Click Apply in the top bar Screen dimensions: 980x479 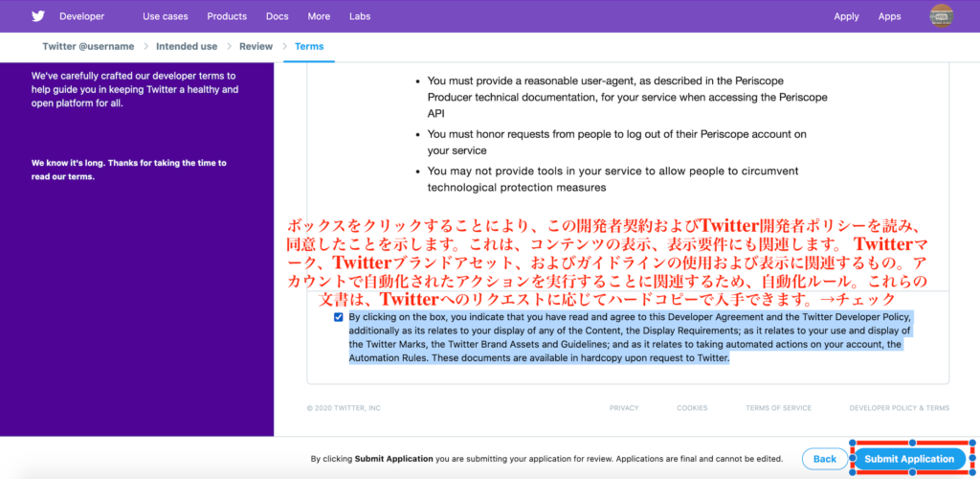point(846,16)
